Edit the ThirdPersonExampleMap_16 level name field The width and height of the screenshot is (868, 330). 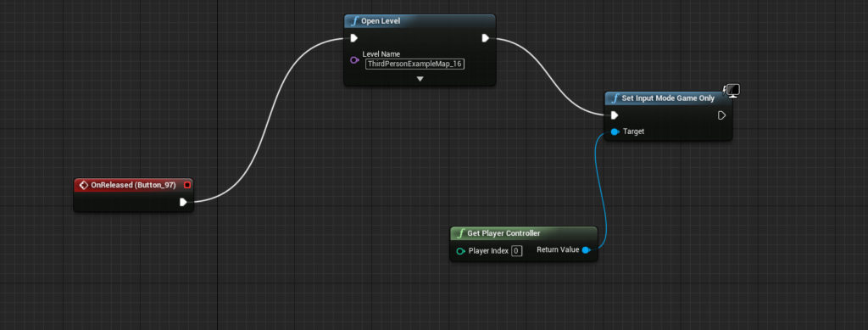(415, 64)
